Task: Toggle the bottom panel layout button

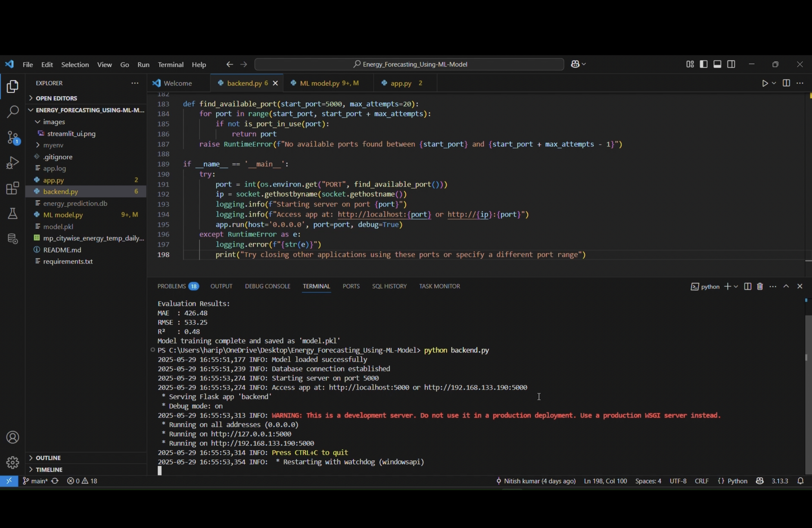Action: (718, 64)
